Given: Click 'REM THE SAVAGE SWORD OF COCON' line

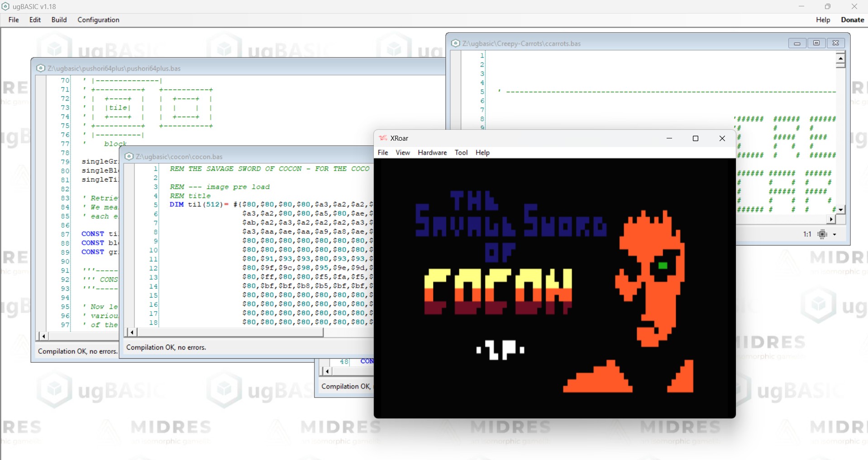Looking at the screenshot, I should [270, 169].
